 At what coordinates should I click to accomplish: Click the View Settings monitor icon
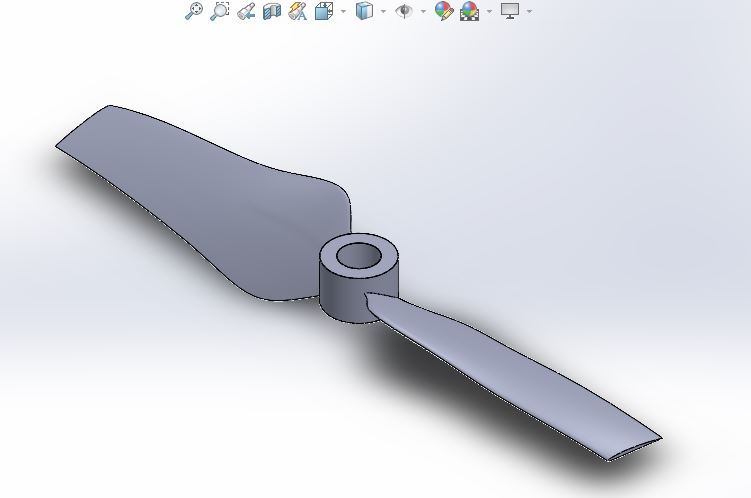pos(510,11)
